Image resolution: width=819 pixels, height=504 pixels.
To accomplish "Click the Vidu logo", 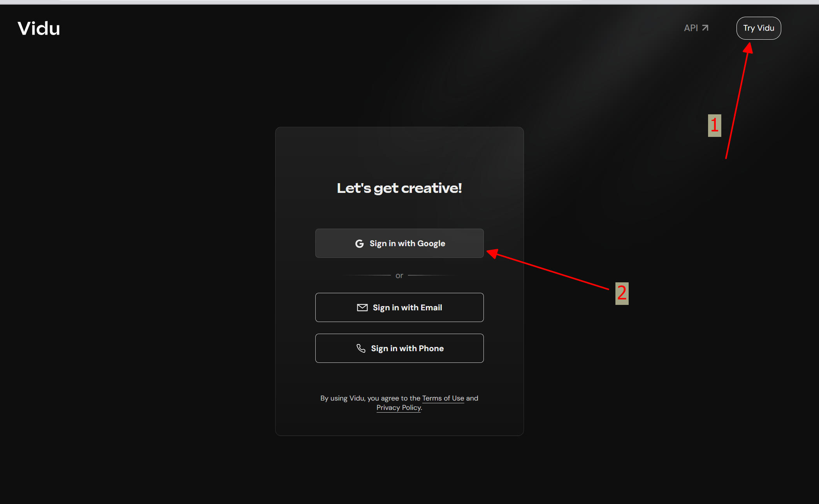I will [39, 28].
